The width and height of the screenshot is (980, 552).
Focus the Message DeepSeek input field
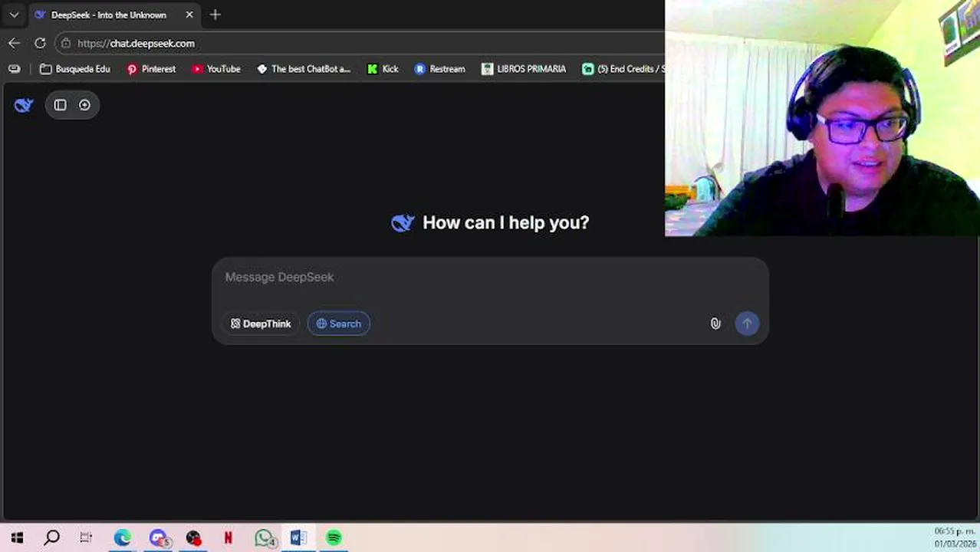coord(490,278)
